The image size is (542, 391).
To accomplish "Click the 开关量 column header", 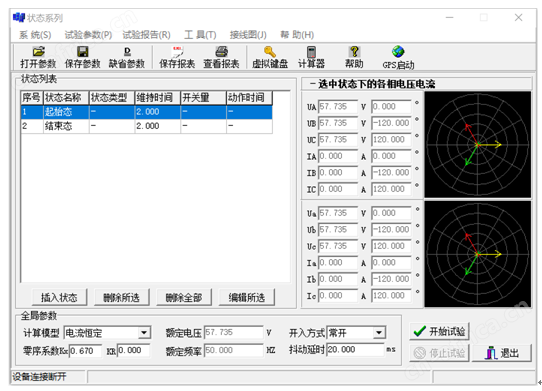I will click(x=203, y=98).
